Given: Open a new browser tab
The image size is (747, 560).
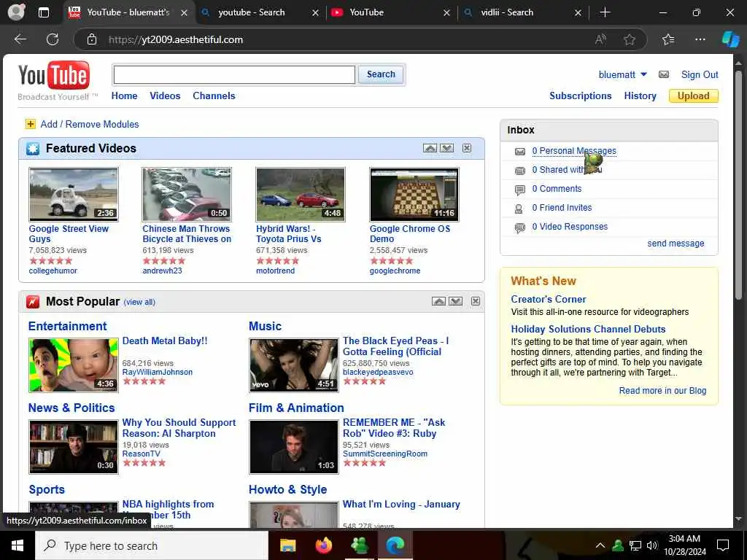Looking at the screenshot, I should (605, 12).
